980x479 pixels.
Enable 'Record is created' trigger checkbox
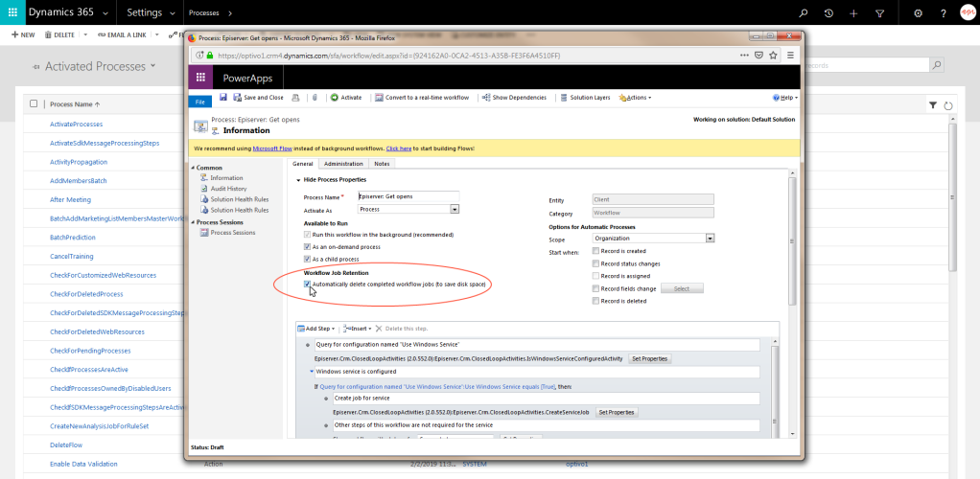click(595, 250)
